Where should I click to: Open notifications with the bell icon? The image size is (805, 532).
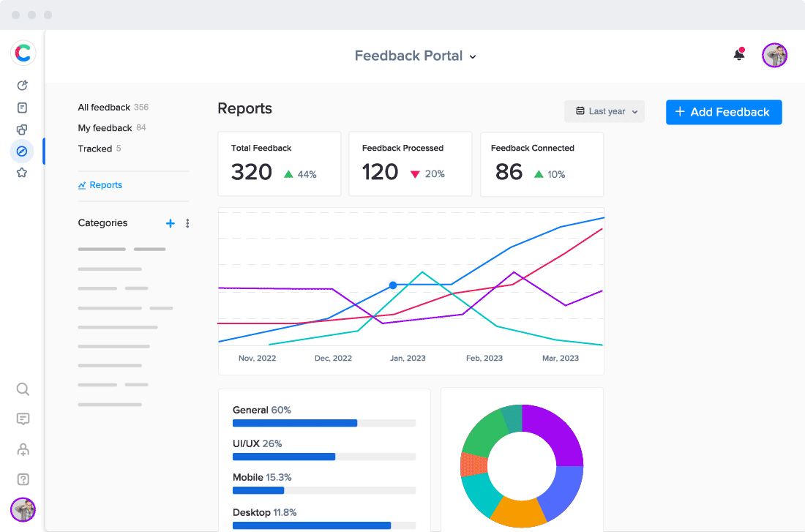[x=739, y=55]
